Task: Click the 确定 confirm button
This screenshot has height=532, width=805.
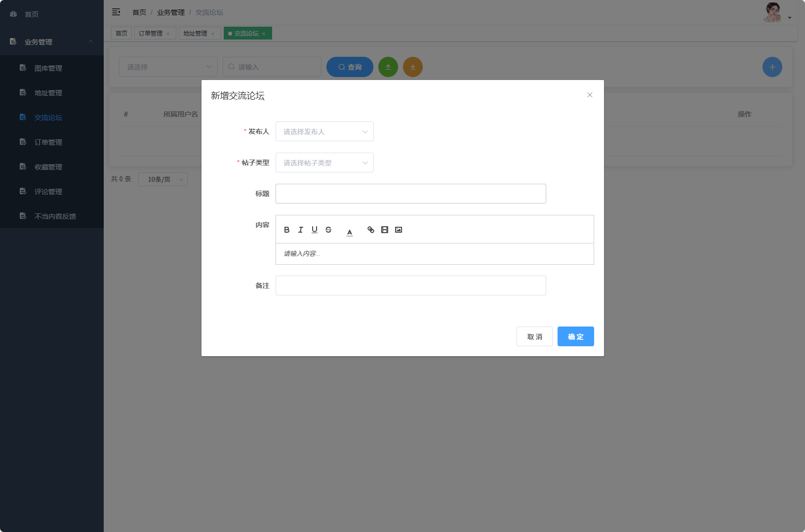Action: [x=575, y=336]
